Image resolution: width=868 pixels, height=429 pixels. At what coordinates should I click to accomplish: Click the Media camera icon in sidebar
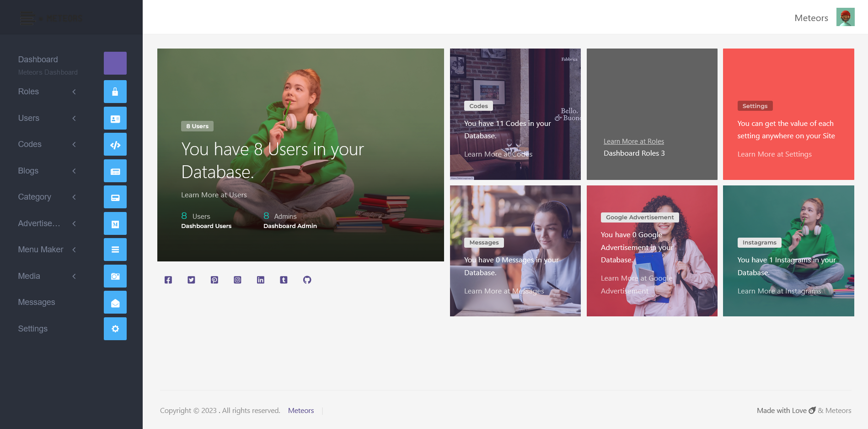click(x=115, y=276)
